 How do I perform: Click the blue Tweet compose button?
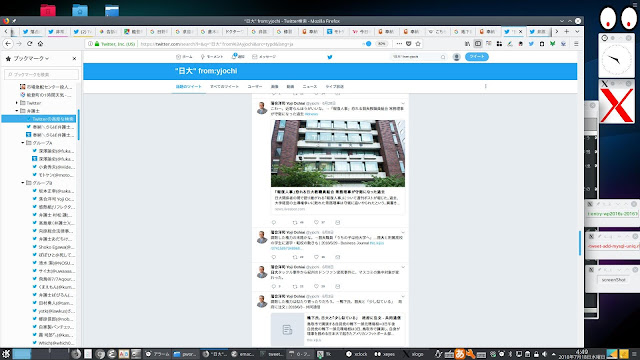tap(477, 57)
